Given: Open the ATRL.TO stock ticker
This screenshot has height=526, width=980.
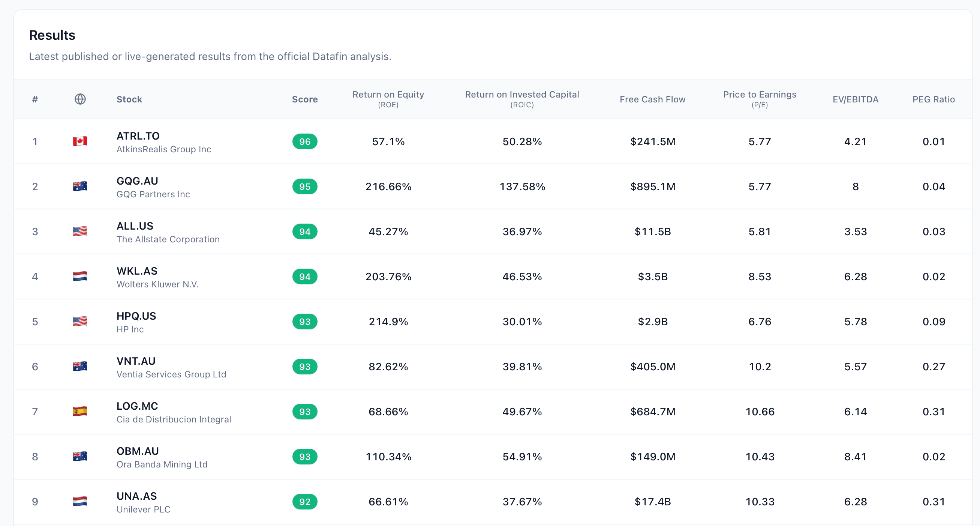Looking at the screenshot, I should (x=138, y=136).
